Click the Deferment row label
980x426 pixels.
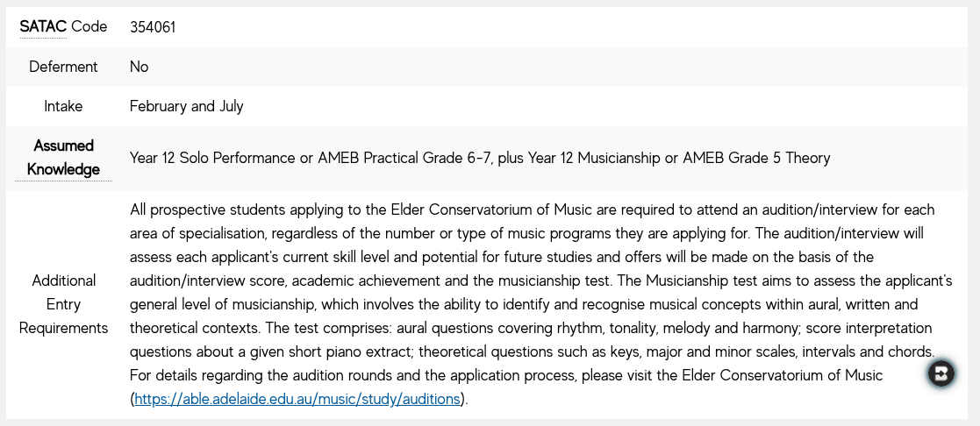(63, 67)
